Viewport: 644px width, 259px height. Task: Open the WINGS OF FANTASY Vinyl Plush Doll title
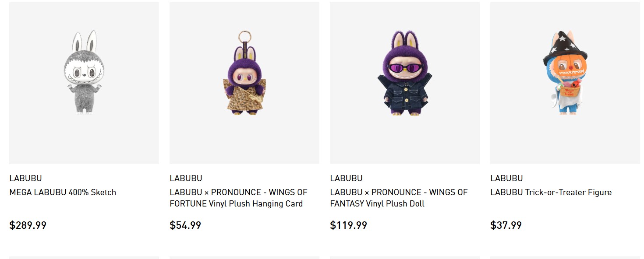click(x=399, y=198)
